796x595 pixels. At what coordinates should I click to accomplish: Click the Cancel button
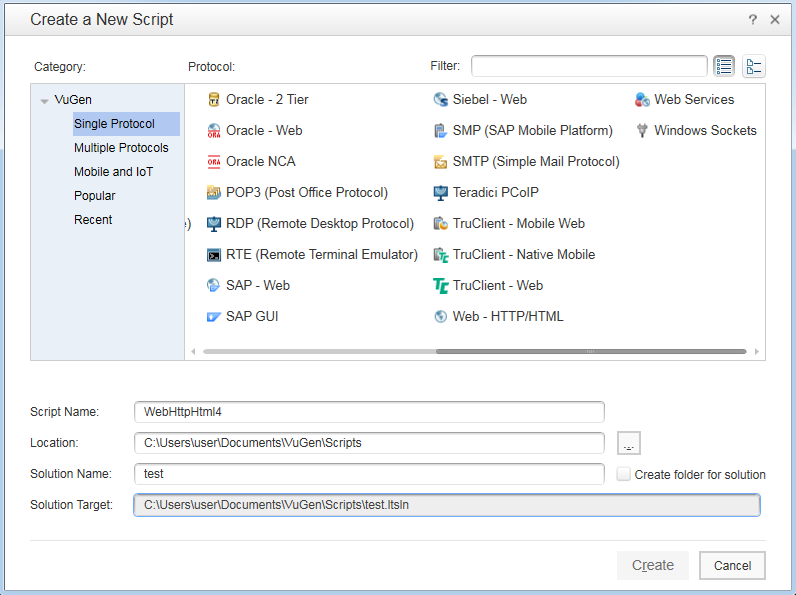732,565
